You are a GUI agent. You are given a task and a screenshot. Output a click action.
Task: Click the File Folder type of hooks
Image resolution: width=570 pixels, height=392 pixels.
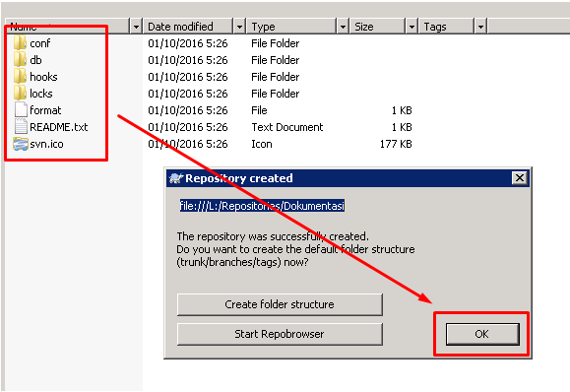click(276, 77)
